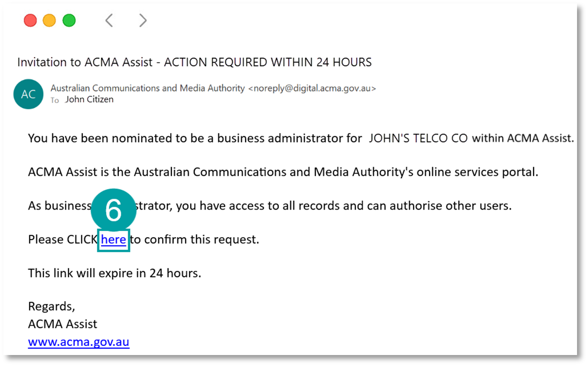Click the next email chevron arrow
This screenshot has width=588, height=366.
point(142,20)
